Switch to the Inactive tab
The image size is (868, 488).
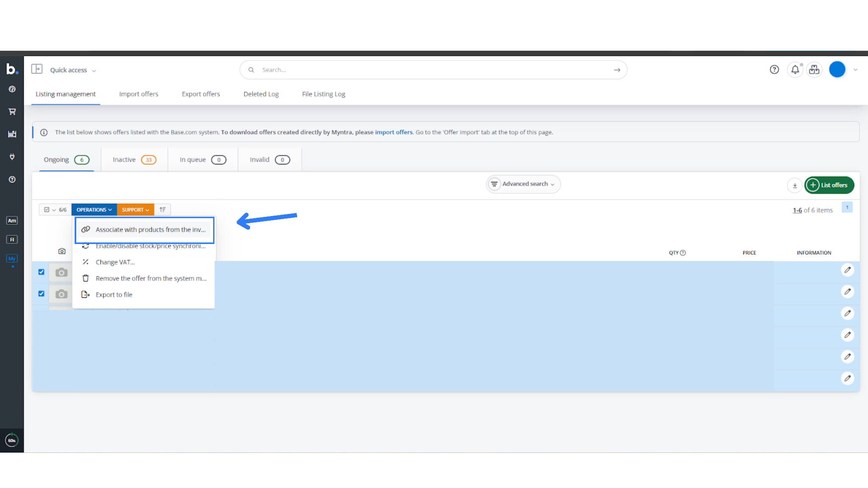[x=134, y=160]
